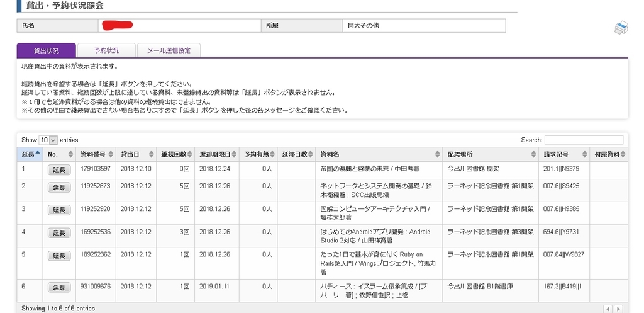644x313 pixels.
Task: Sort table by 配架場所 column
Action: [491, 154]
